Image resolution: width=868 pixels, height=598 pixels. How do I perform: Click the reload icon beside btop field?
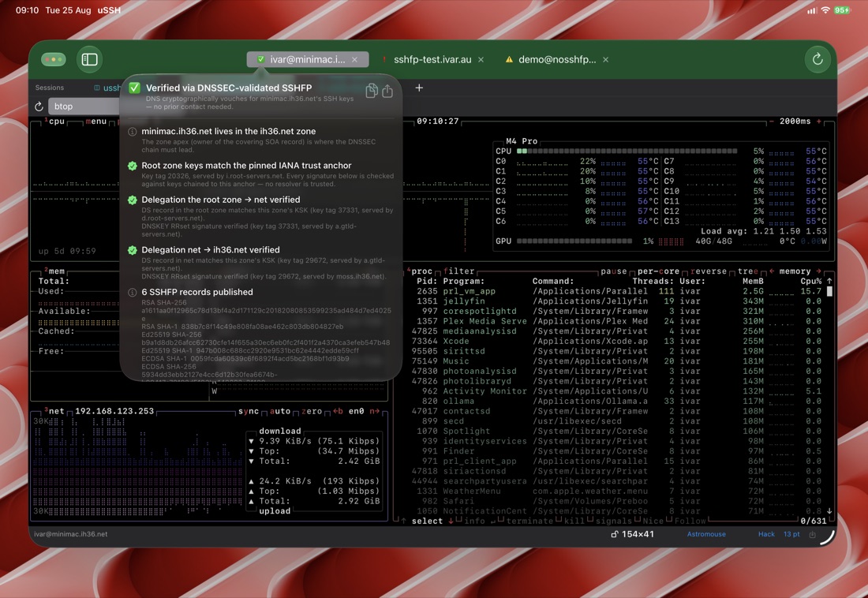pyautogui.click(x=39, y=107)
